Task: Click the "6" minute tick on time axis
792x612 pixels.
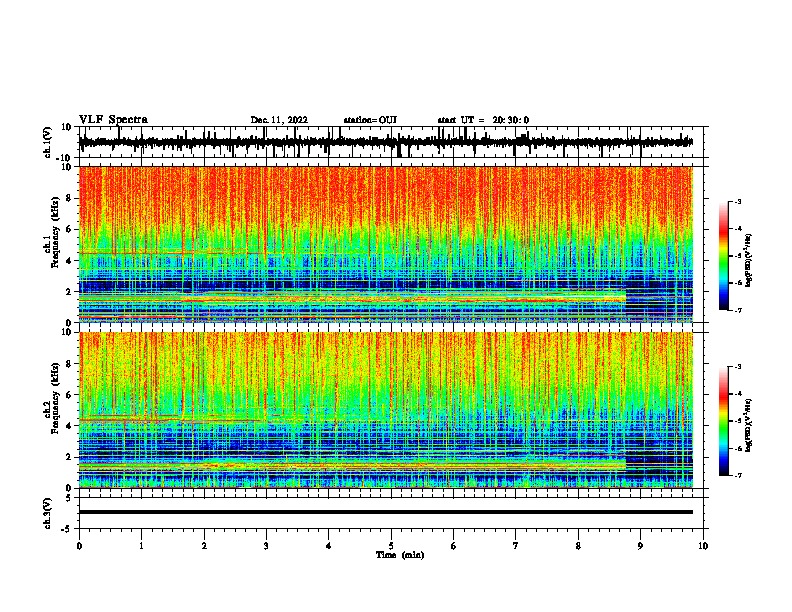Action: [454, 546]
